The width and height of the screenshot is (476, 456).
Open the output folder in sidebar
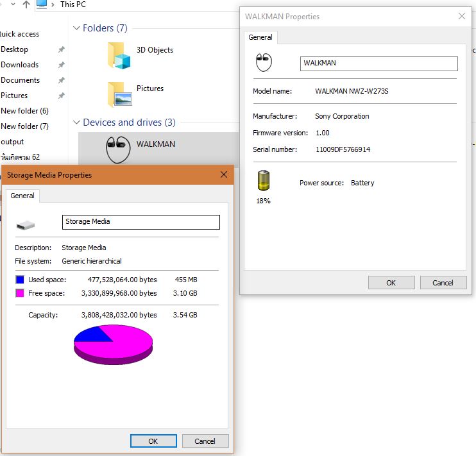tap(12, 142)
